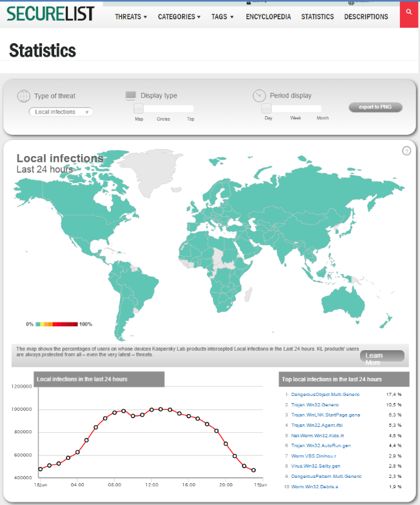Image resolution: width=420 pixels, height=505 pixels.
Task: Click the last data point near 19Jun
Action: pyautogui.click(x=254, y=470)
